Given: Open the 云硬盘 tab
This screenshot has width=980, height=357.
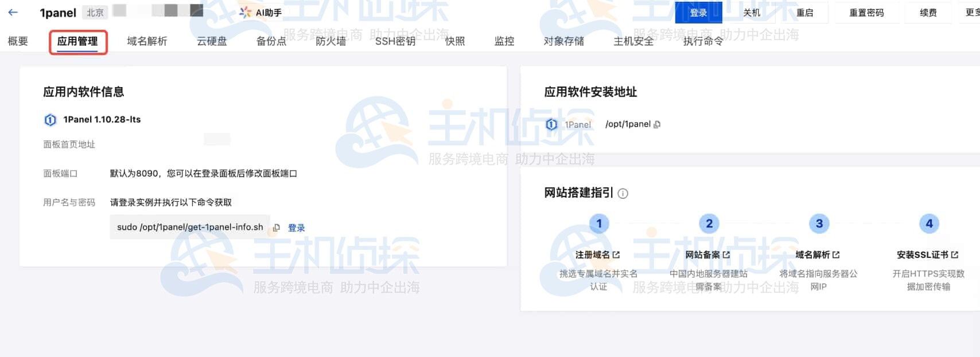Looking at the screenshot, I should [212, 41].
